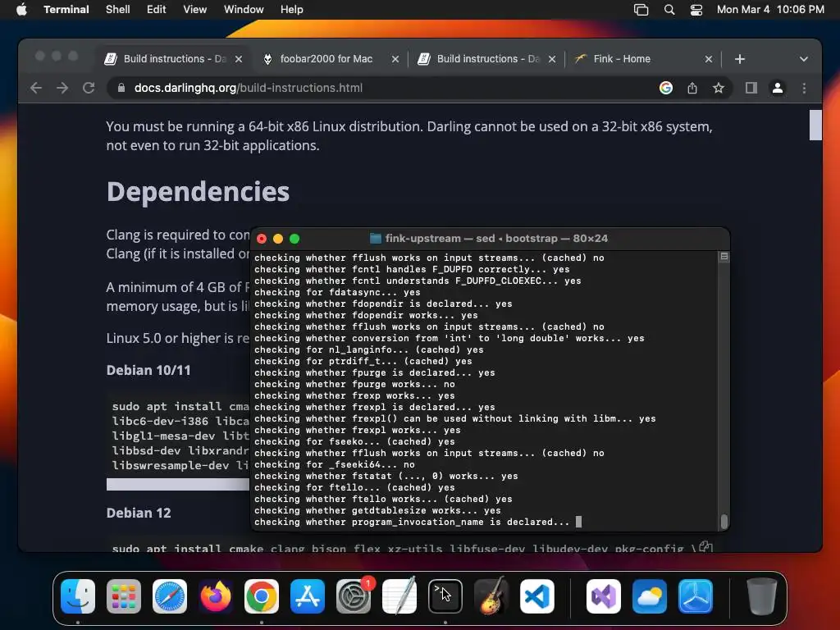Open the View menu
This screenshot has height=630, width=840.
(195, 10)
